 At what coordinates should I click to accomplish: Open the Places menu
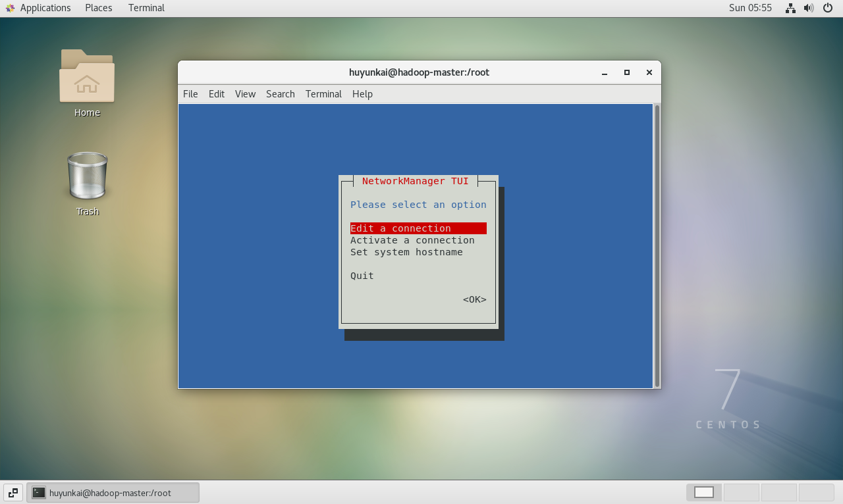tap(99, 8)
